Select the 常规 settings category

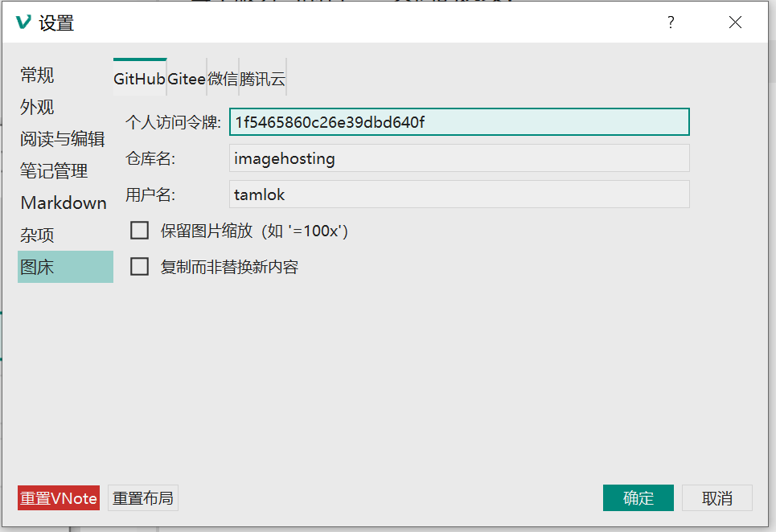65,75
